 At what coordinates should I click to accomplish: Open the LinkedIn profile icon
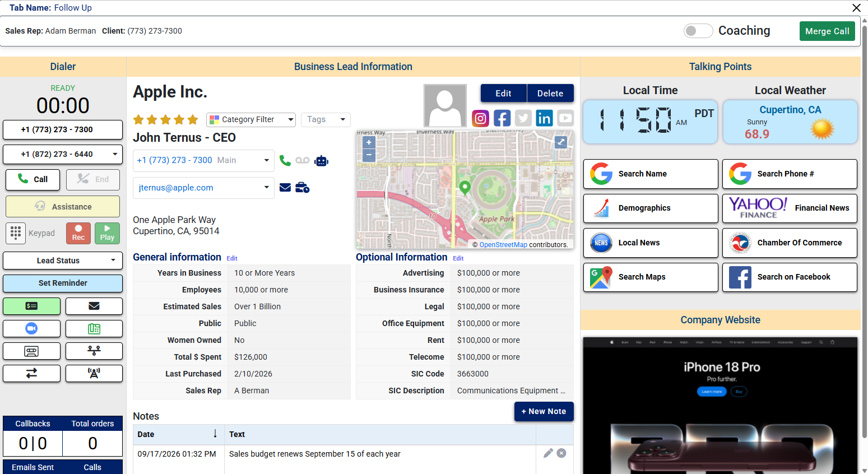click(x=544, y=118)
